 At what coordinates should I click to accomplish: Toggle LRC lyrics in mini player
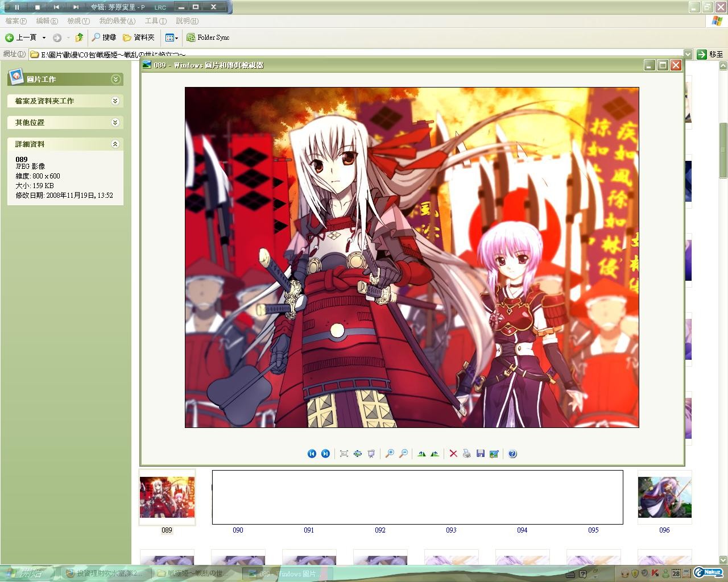point(160,7)
